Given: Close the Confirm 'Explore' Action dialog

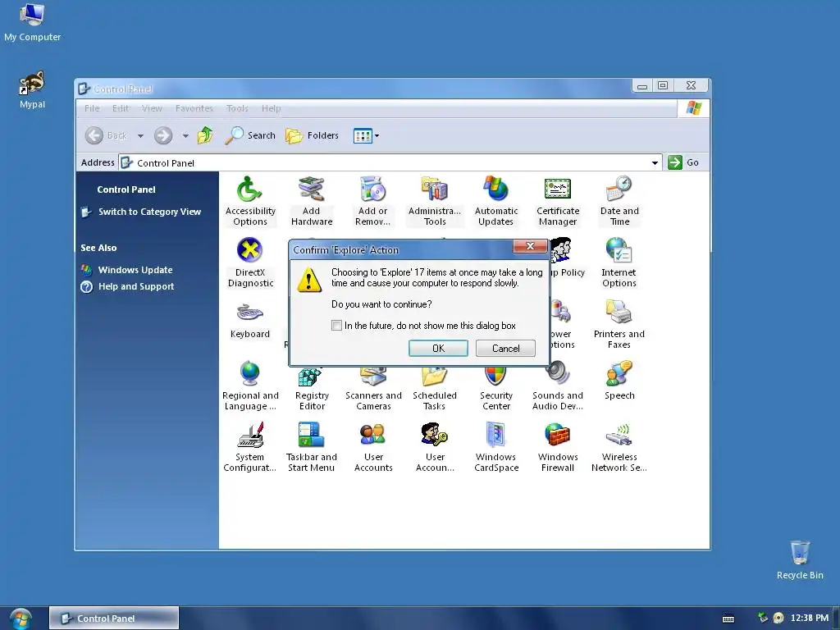Looking at the screenshot, I should (530, 246).
